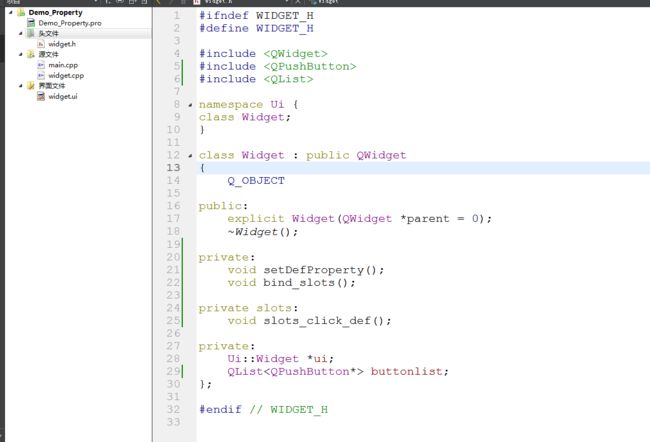650x442 pixels.
Task: Click line number 33 in the gutter
Action: pos(173,422)
